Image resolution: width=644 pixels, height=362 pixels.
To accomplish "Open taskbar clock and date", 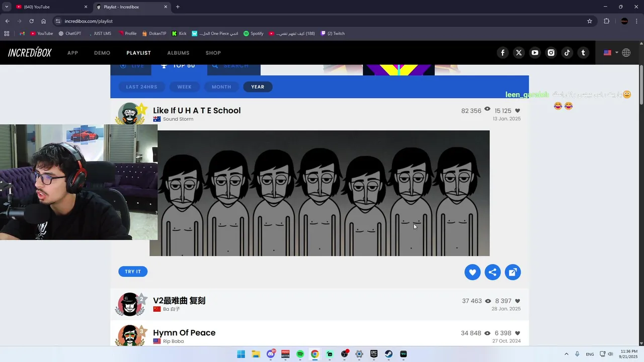I will (x=629, y=354).
